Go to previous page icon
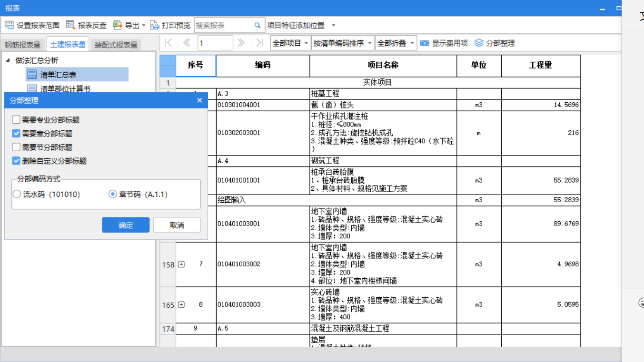644x362 pixels. (187, 43)
